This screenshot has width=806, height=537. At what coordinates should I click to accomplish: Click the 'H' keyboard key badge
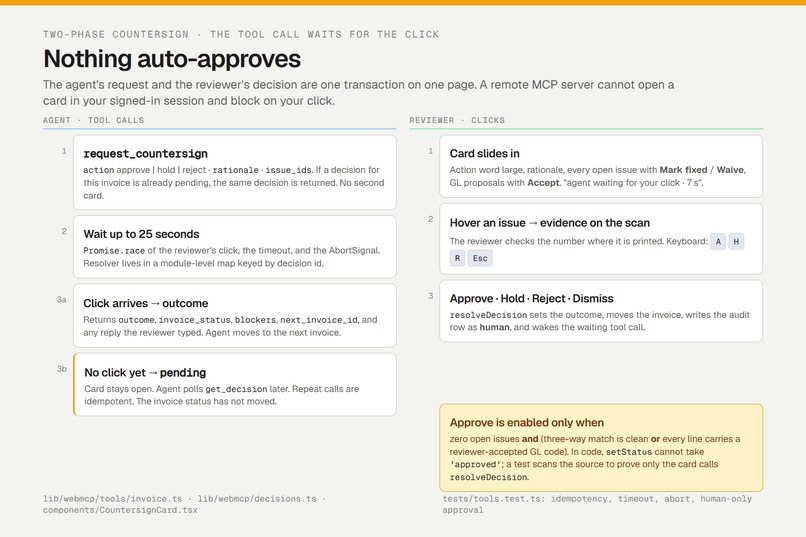click(736, 242)
